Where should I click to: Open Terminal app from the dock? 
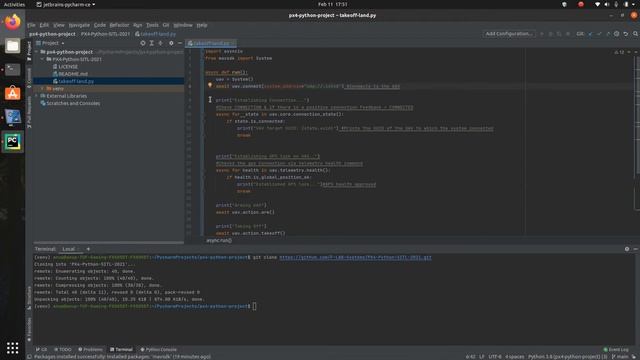click(13, 69)
